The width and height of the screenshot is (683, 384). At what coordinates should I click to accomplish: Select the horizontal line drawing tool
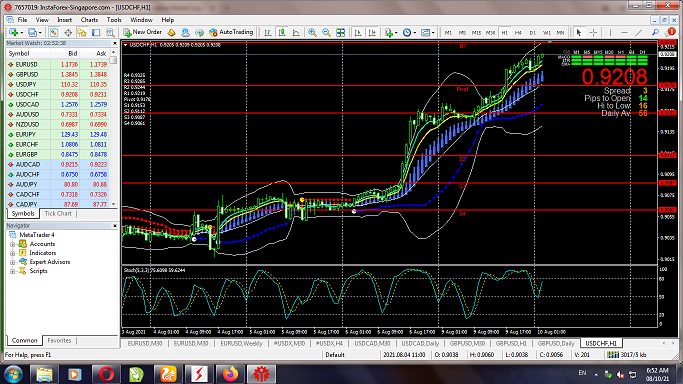pos(624,32)
